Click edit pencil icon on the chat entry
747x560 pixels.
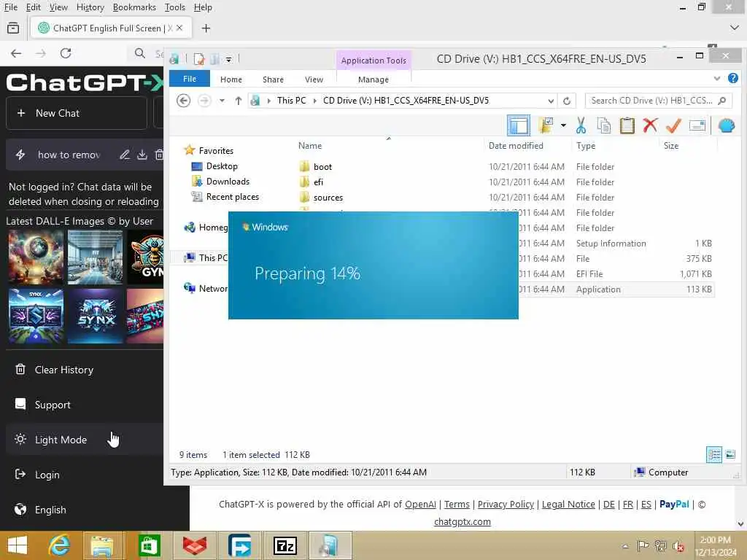coord(124,155)
